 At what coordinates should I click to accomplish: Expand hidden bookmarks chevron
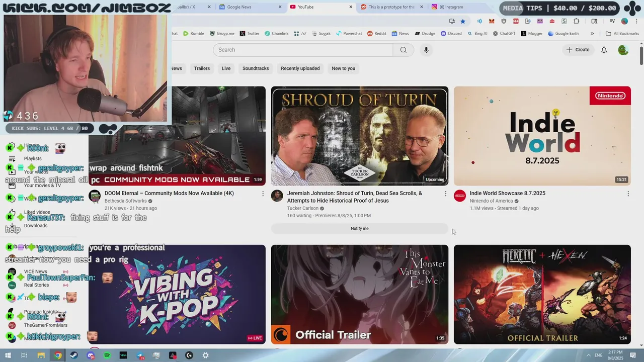pos(592,34)
